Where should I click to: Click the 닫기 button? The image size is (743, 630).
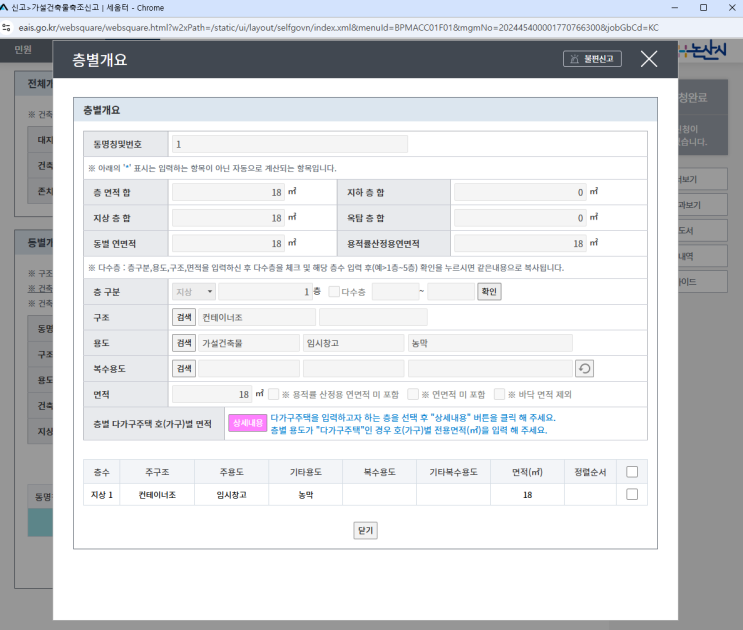tap(365, 531)
